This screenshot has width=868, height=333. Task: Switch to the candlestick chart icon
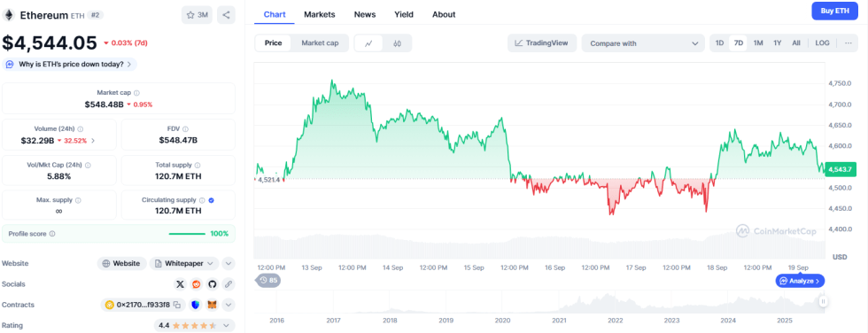point(397,43)
